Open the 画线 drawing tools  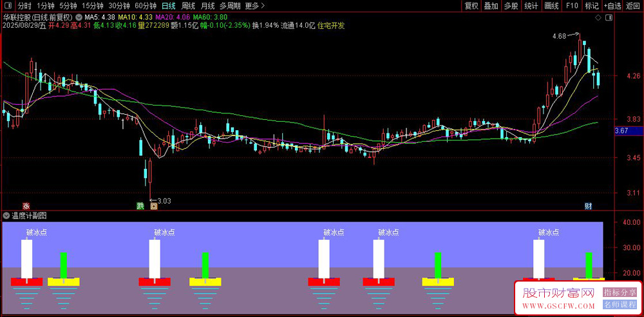(x=551, y=6)
